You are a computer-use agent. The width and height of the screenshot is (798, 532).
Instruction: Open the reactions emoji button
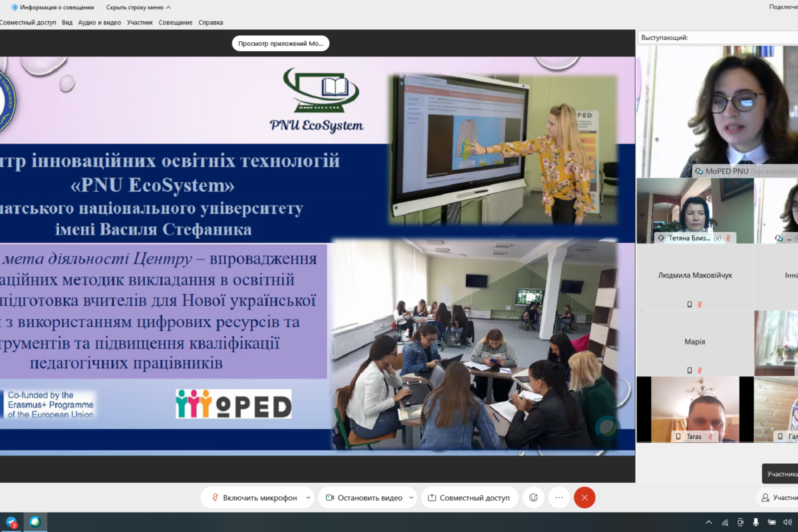(533, 497)
